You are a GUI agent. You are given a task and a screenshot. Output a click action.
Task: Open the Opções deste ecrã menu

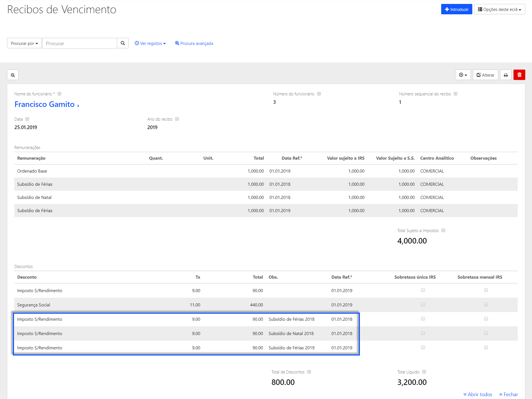click(499, 9)
